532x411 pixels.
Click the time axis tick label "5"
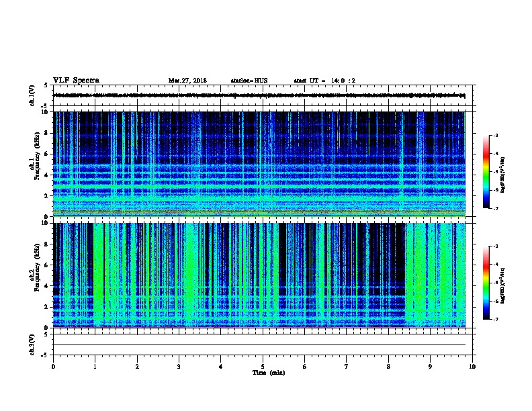[x=263, y=367]
